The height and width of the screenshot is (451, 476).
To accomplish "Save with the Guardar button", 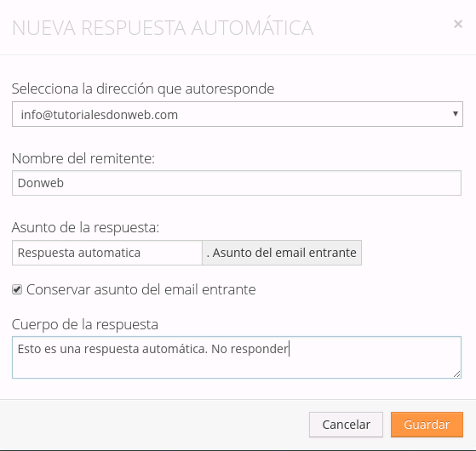I will coord(427,425).
